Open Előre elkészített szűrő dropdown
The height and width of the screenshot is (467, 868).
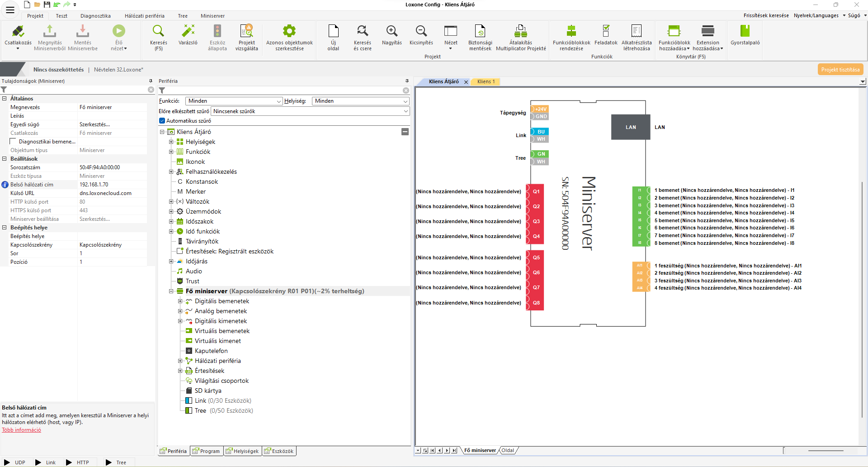tap(310, 111)
